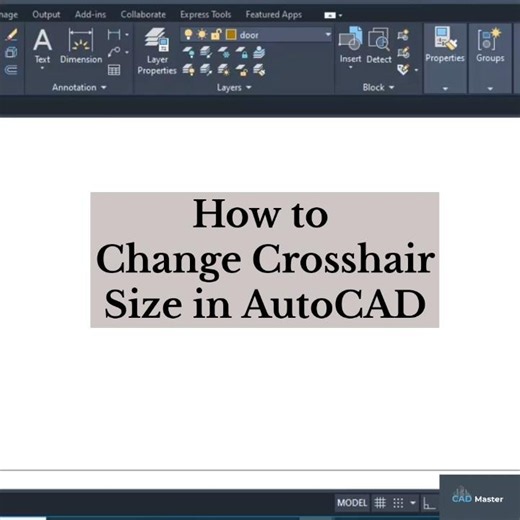This screenshot has width=520, height=520.
Task: Switch to the Output tab
Action: 46,15
